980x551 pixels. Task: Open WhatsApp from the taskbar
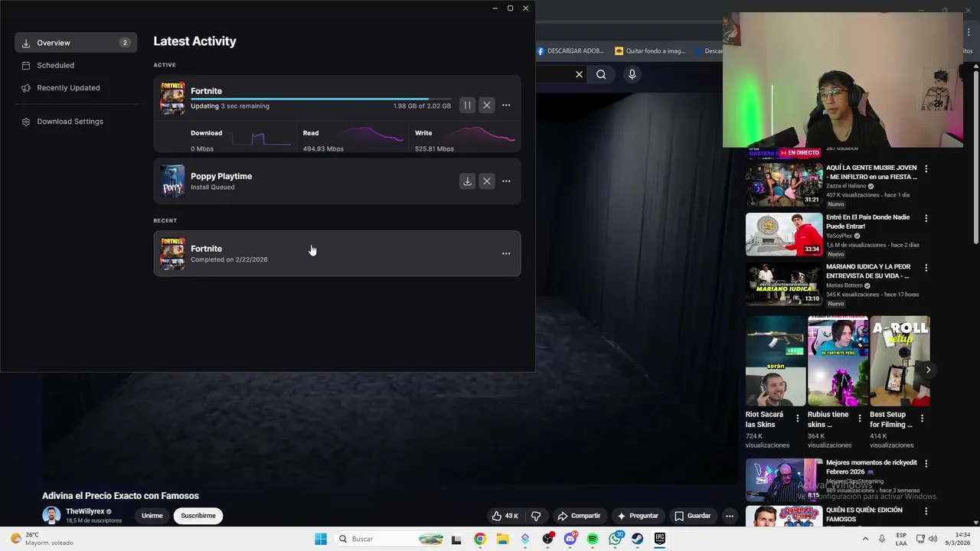616,539
